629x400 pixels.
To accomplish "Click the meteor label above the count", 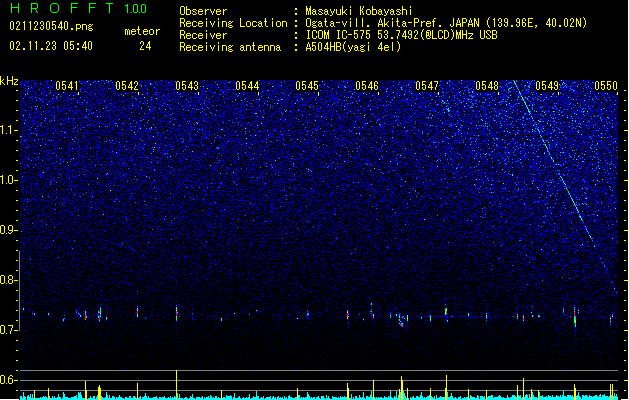I will [x=142, y=31].
